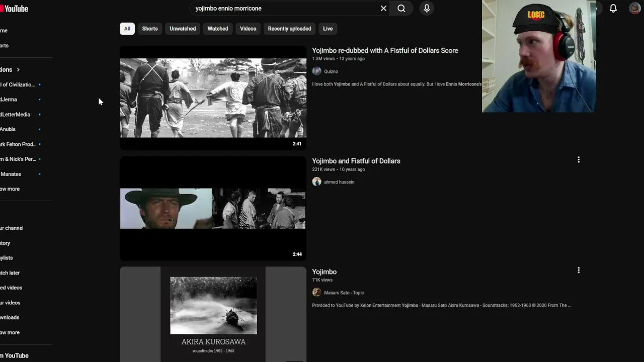
Task: Clear the search box with the X icon
Action: [383, 8]
